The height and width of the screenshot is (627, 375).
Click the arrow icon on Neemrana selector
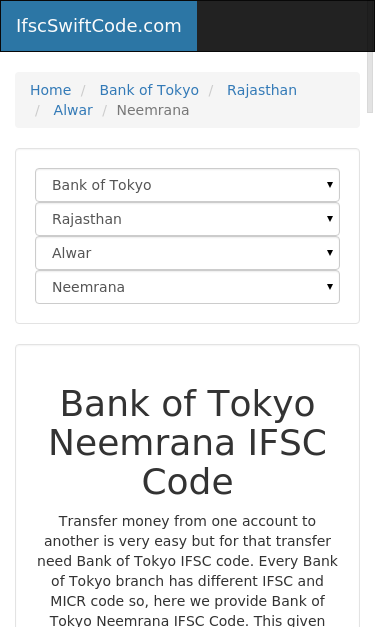point(330,287)
